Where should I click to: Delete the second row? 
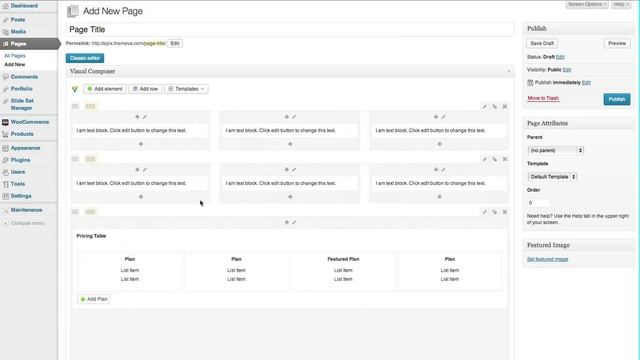click(x=505, y=159)
